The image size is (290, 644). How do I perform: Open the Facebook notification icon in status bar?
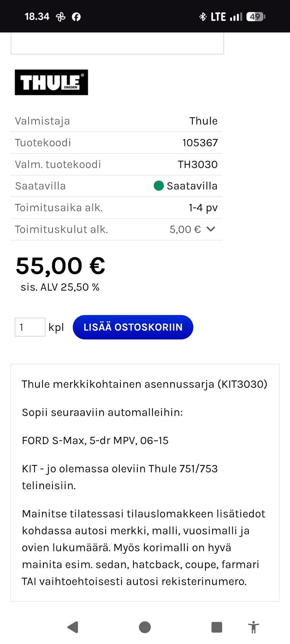point(76,17)
